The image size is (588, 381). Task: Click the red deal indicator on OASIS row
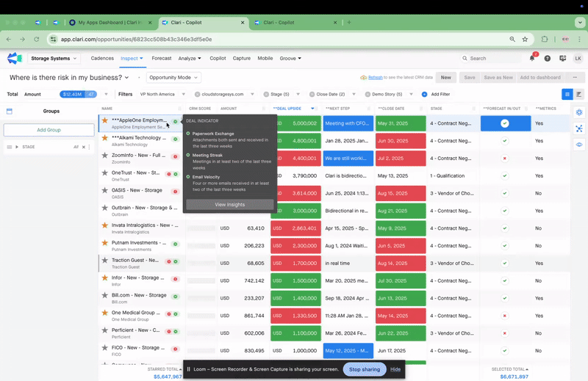[175, 192]
